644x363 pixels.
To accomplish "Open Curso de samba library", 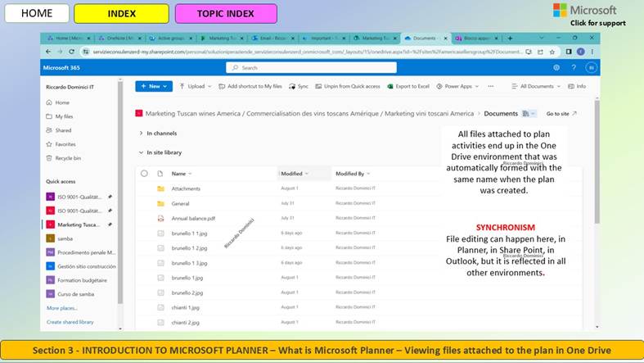I will pos(70,294).
